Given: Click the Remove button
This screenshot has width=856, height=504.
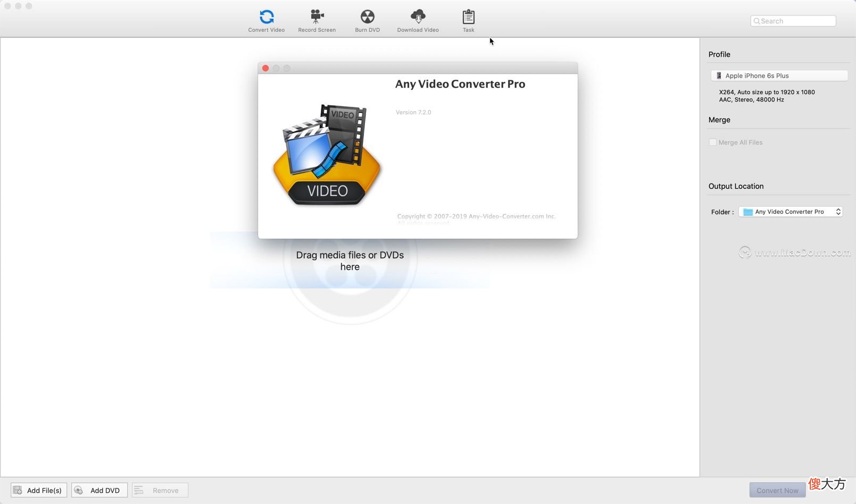Looking at the screenshot, I should [x=160, y=490].
